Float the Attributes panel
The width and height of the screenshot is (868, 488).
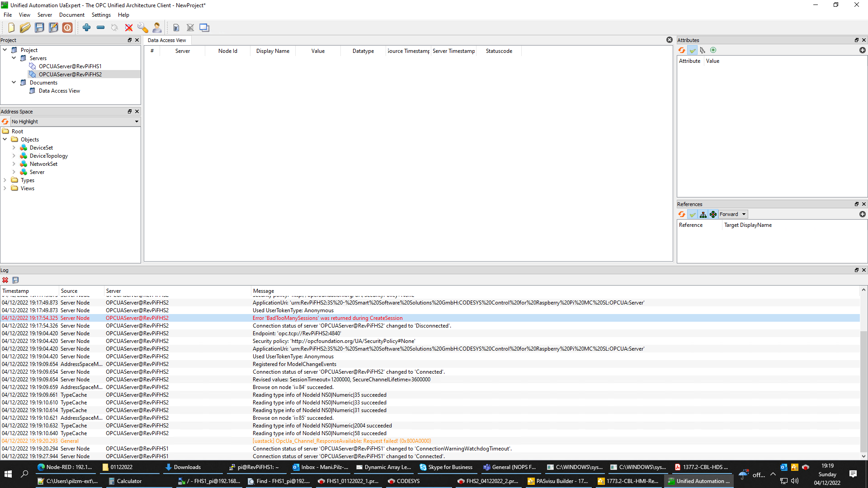[857, 40]
